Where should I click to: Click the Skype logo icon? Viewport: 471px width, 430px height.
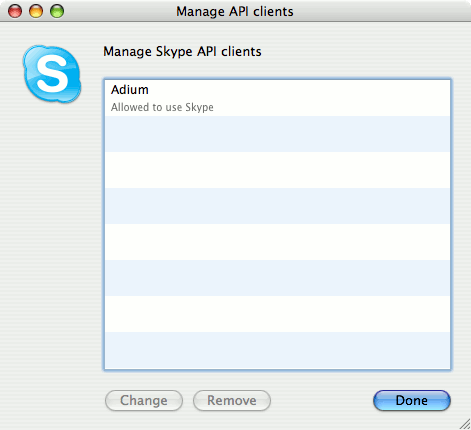coord(52,74)
